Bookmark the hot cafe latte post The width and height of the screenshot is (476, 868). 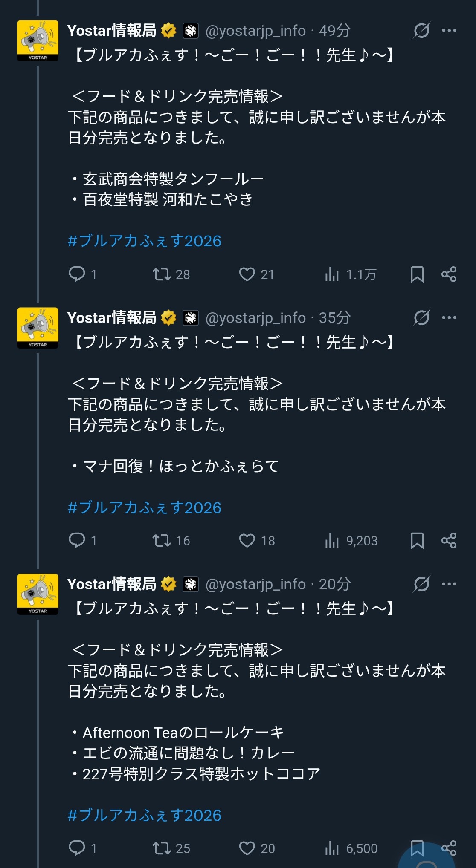coord(417,540)
